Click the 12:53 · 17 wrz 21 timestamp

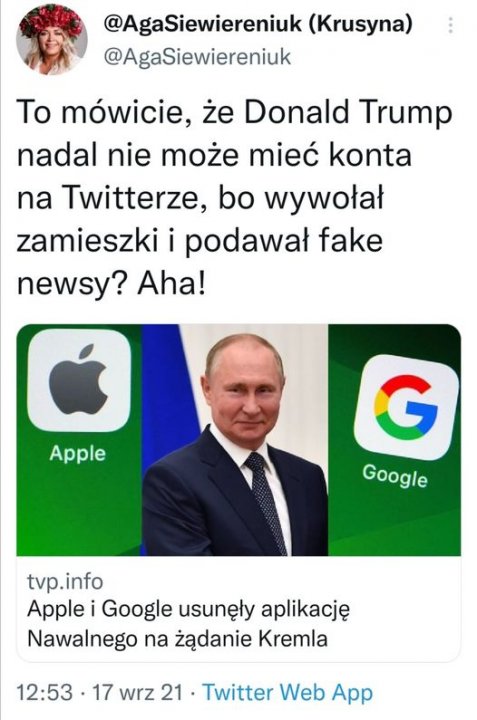coord(100,692)
